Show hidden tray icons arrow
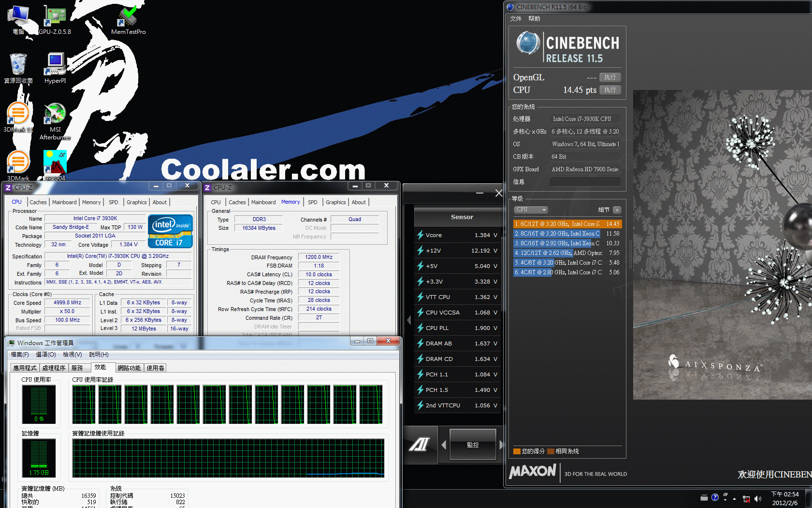 coord(735,498)
